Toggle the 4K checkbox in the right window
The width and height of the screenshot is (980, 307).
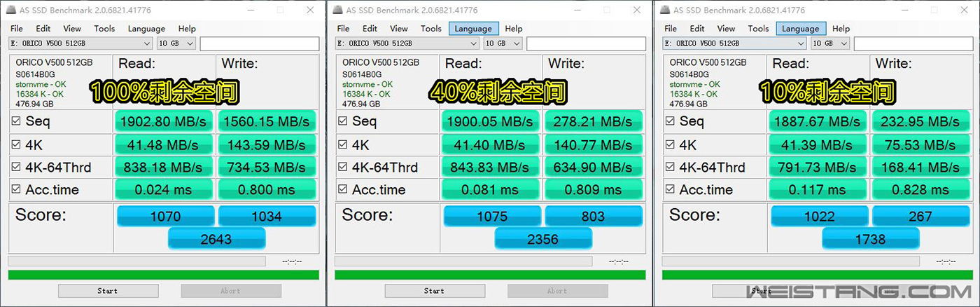670,145
